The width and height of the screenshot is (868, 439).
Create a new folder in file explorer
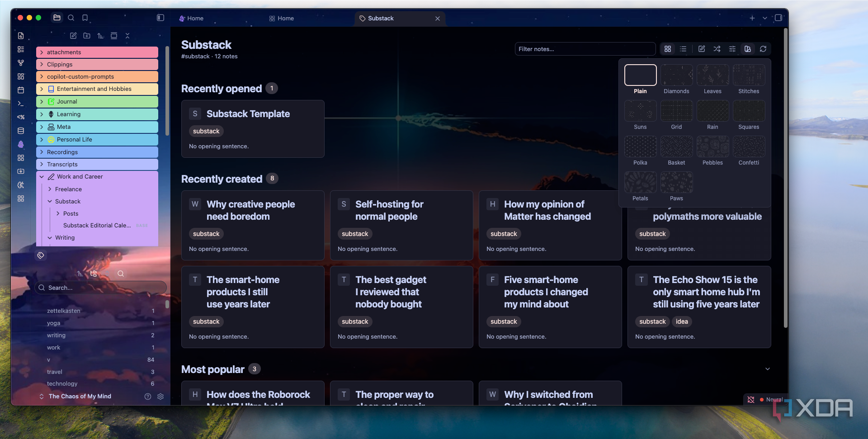pos(87,36)
